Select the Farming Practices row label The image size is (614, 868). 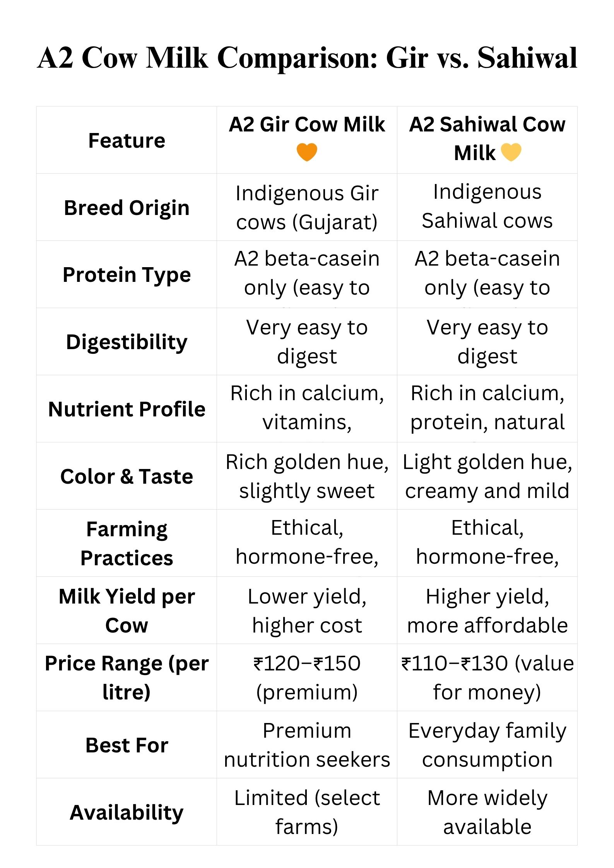pyautogui.click(x=127, y=543)
